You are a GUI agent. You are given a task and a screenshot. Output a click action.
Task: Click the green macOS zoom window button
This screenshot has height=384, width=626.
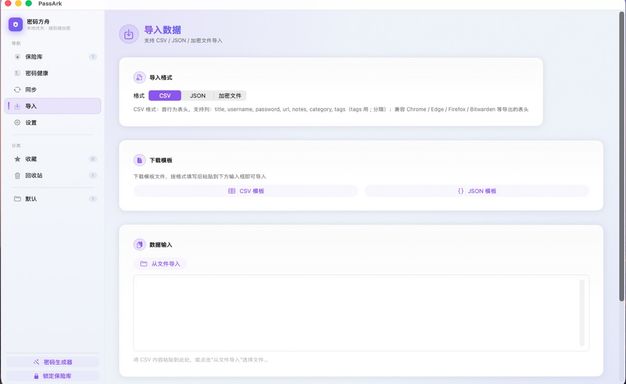[x=29, y=3]
